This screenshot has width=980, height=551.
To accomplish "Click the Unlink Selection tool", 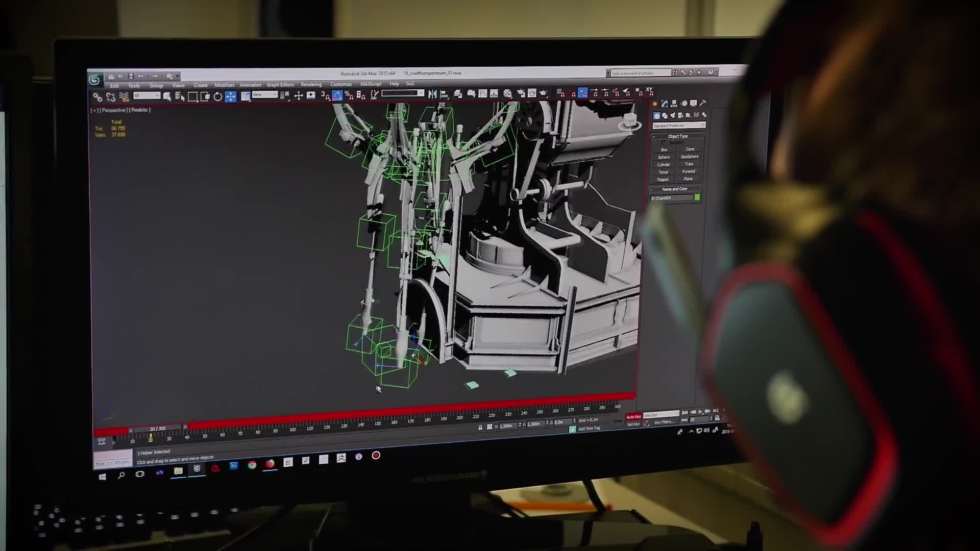I will point(111,97).
